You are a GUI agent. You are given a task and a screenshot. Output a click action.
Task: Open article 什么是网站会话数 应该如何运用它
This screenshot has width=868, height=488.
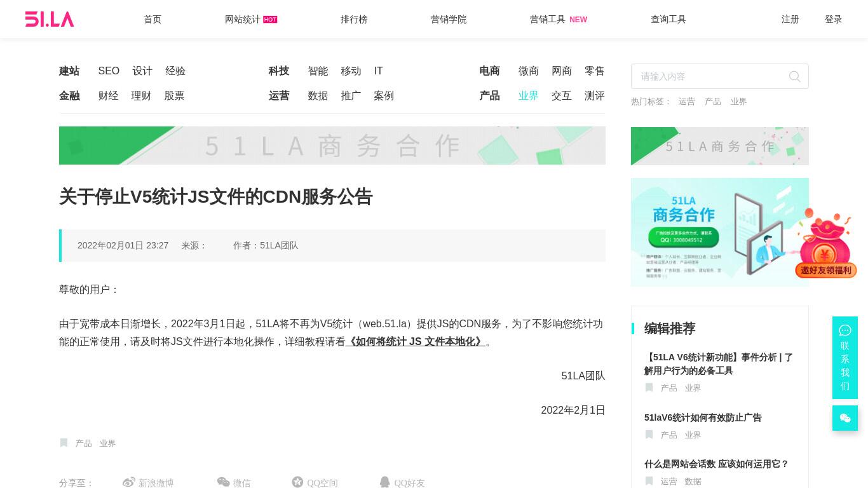(716, 464)
